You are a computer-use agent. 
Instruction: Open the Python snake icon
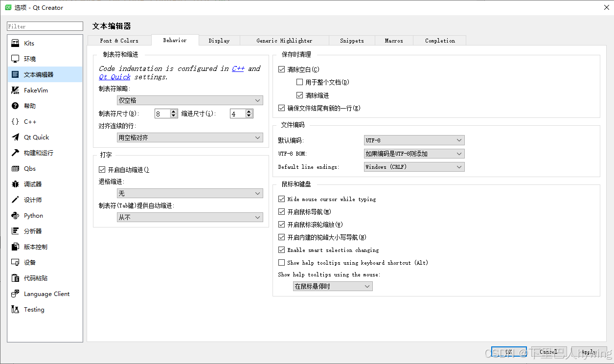coord(15,216)
